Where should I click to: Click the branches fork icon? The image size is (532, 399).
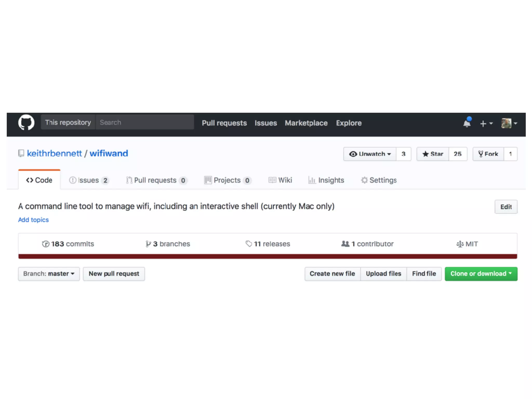tap(148, 244)
